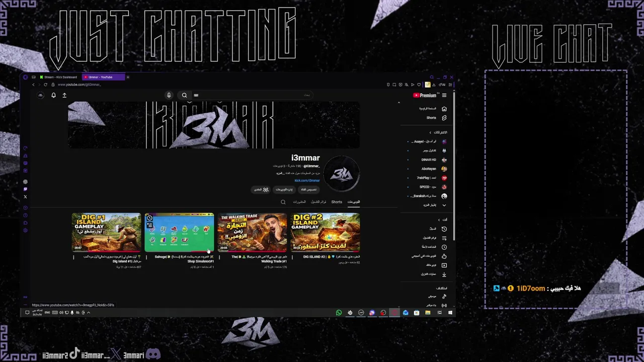Click ENG language indicator on taskbar
Screen dimensions: 644x362
click(47, 313)
